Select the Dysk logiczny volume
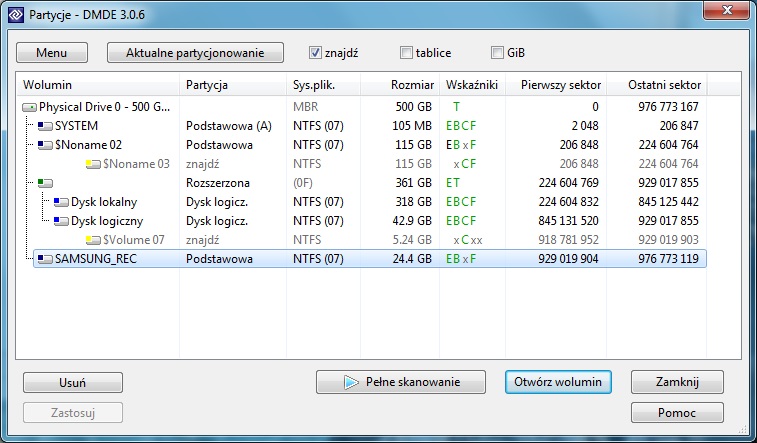 tap(107, 222)
